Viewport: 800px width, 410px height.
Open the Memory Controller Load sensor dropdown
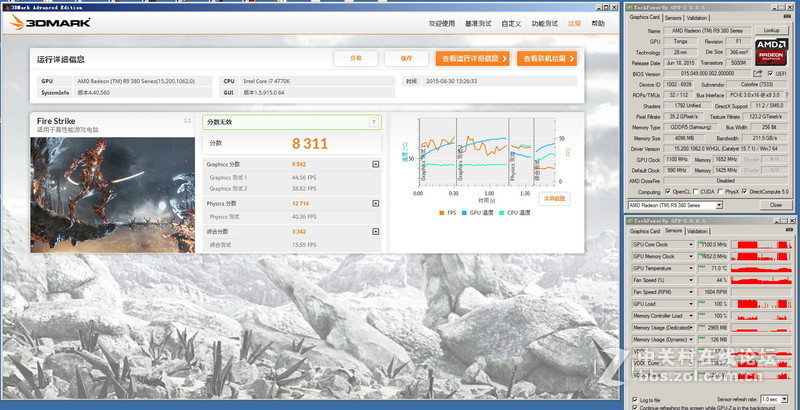pyautogui.click(x=691, y=316)
